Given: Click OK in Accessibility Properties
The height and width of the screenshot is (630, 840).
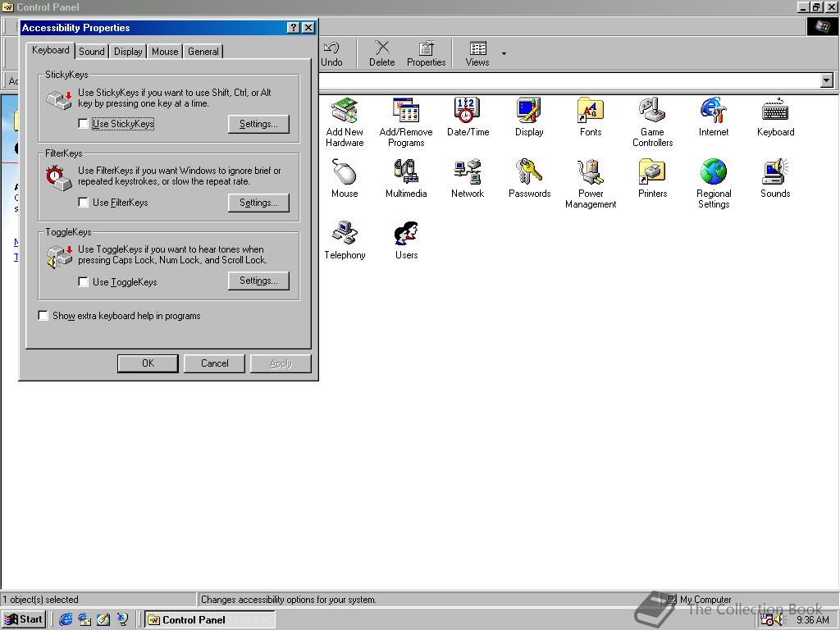Looking at the screenshot, I should point(148,363).
